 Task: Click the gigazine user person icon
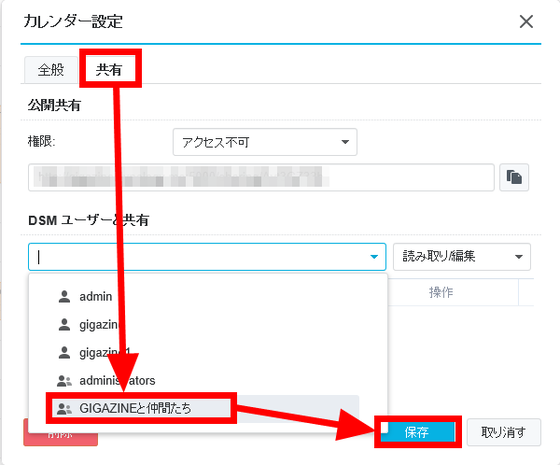point(64,324)
